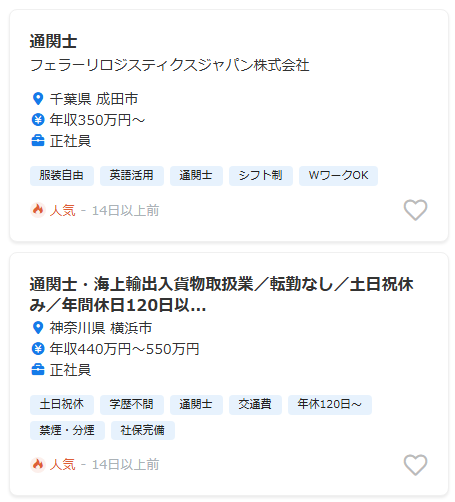Viewport: 455px width, 502px height.
Task: Click the yen icon beside 年収350万円～
Action: pyautogui.click(x=38, y=120)
